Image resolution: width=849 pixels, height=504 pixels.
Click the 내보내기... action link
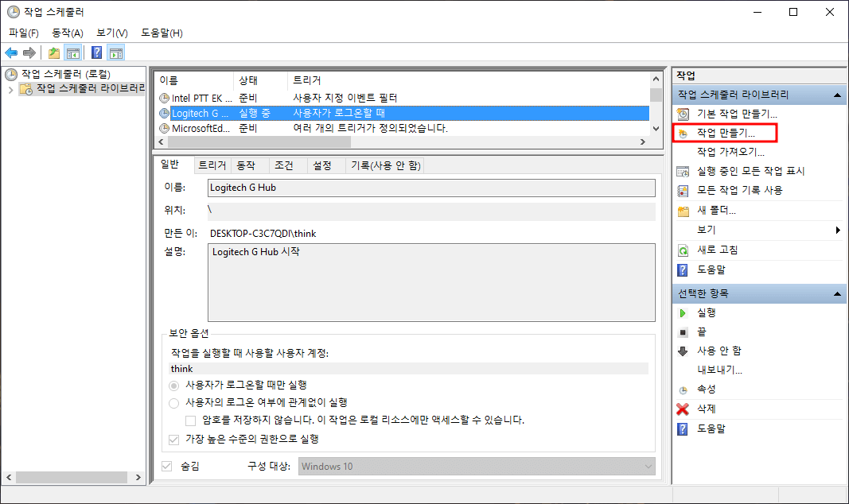719,370
